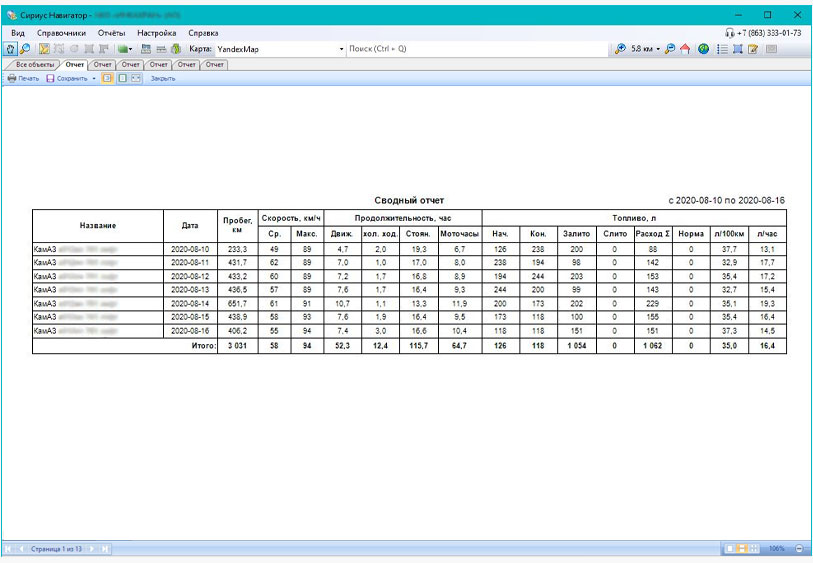
Task: Open the 5.8 км scale dropdown
Action: [658, 49]
